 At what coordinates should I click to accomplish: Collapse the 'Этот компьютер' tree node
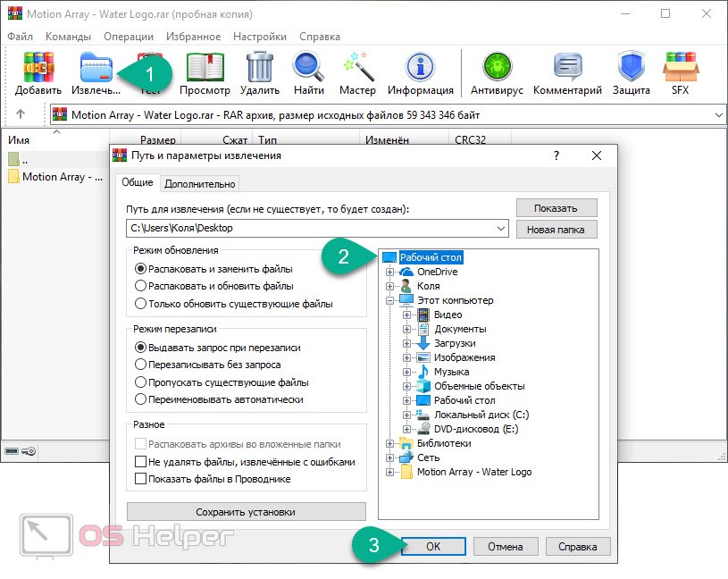coord(389,300)
